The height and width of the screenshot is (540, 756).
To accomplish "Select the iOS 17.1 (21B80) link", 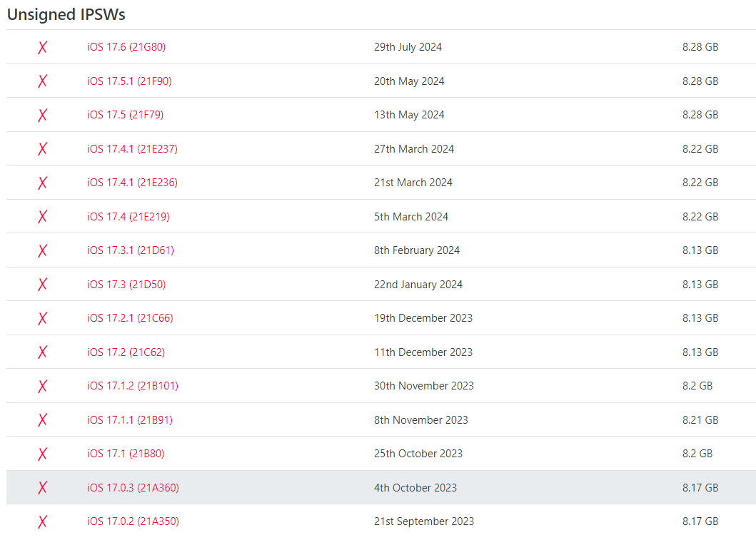I will point(126,454).
